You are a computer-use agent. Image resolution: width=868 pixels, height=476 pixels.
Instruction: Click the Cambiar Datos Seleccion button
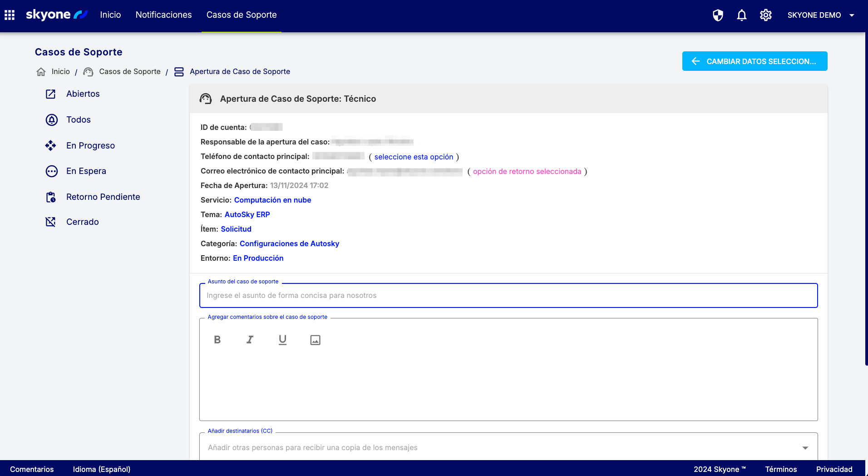coord(755,61)
